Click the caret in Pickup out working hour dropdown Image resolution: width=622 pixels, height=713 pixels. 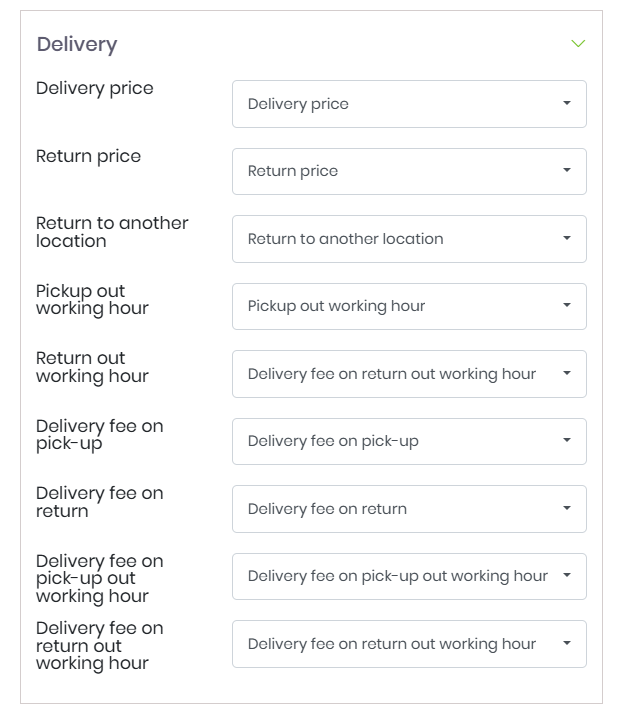[567, 306]
